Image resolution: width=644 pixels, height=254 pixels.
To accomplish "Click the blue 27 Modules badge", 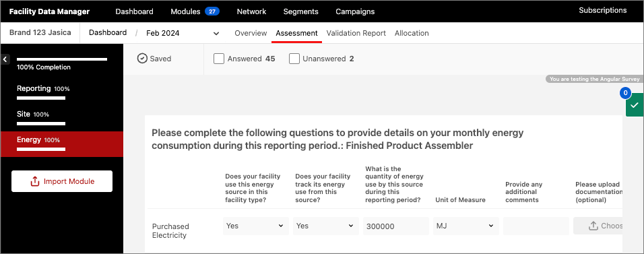I will click(212, 11).
